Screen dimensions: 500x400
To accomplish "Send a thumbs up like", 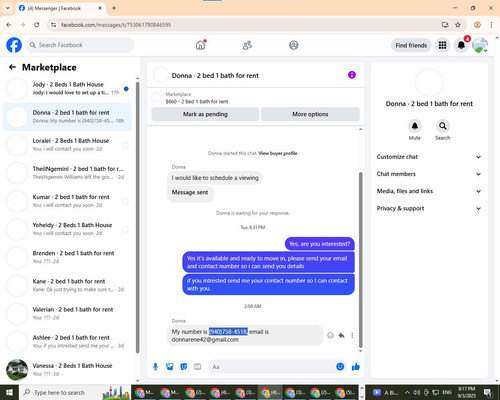I will click(x=356, y=367).
